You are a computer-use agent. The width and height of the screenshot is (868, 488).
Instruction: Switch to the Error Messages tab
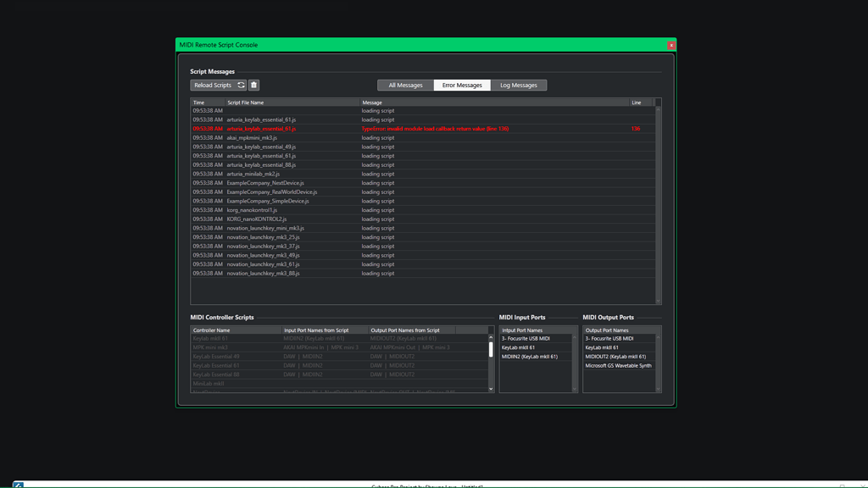(461, 85)
